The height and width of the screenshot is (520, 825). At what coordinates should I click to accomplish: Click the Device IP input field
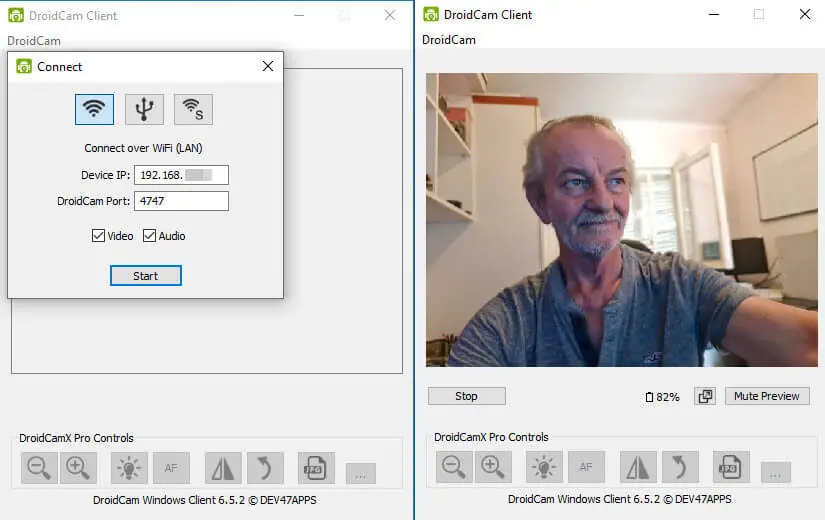pos(182,175)
